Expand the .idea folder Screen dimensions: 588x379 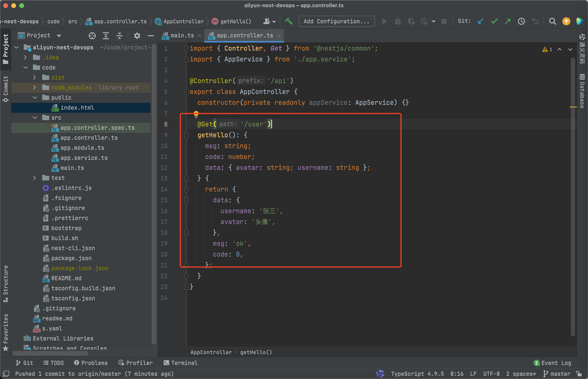pos(25,57)
